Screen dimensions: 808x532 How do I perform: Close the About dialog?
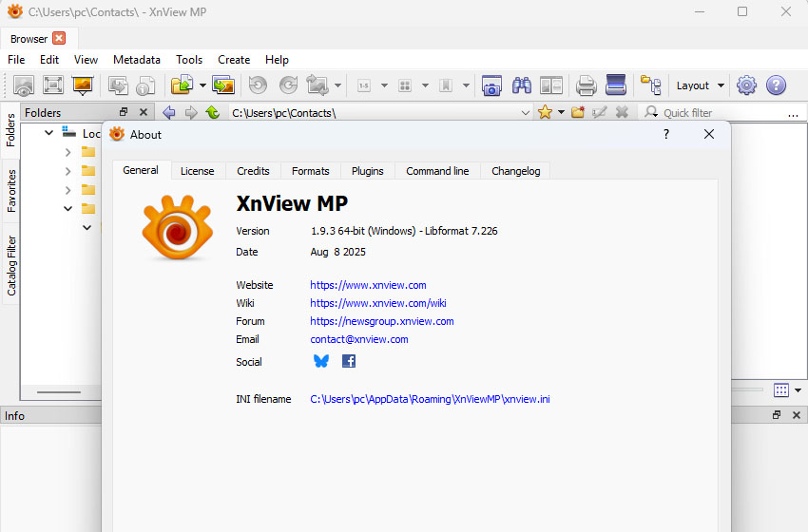[709, 134]
